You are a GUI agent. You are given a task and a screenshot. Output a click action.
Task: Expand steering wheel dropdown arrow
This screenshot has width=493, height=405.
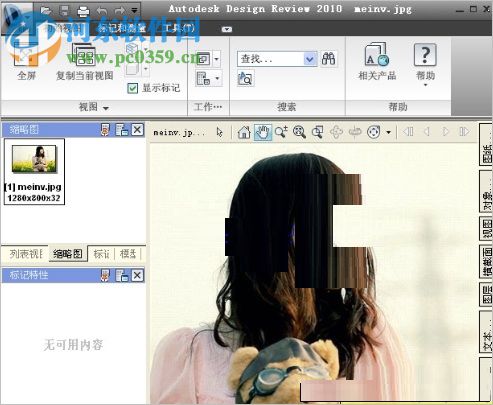pos(388,133)
